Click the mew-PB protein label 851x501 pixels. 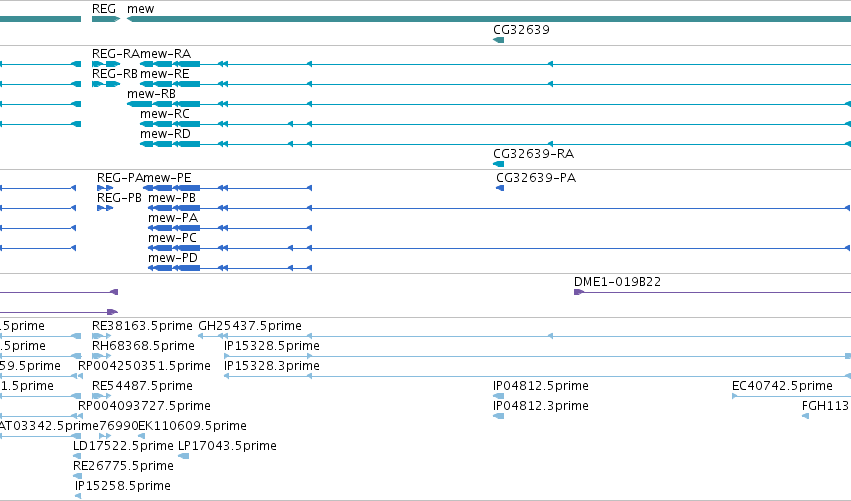172,198
